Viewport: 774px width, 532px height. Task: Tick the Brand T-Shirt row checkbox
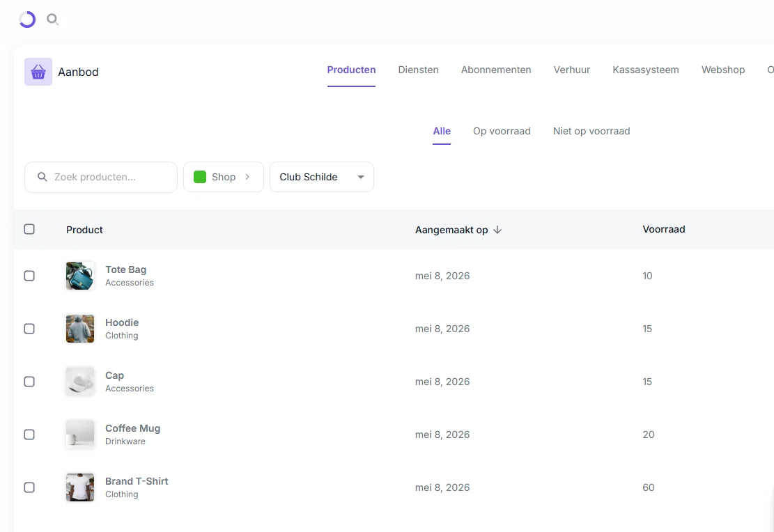(29, 487)
